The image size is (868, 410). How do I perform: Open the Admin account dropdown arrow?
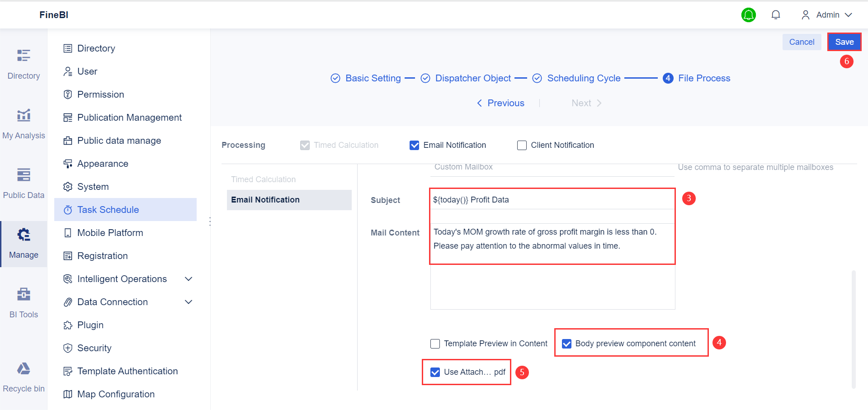pos(848,15)
